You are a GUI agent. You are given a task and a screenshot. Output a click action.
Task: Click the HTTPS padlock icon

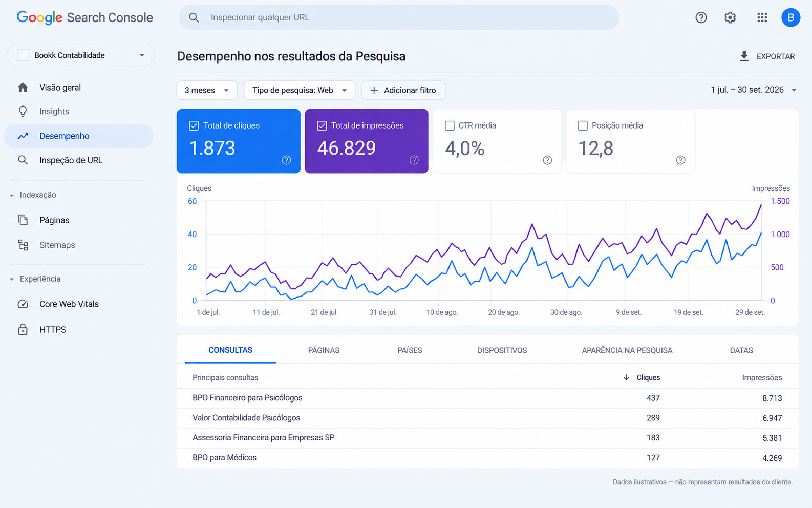[x=23, y=329]
